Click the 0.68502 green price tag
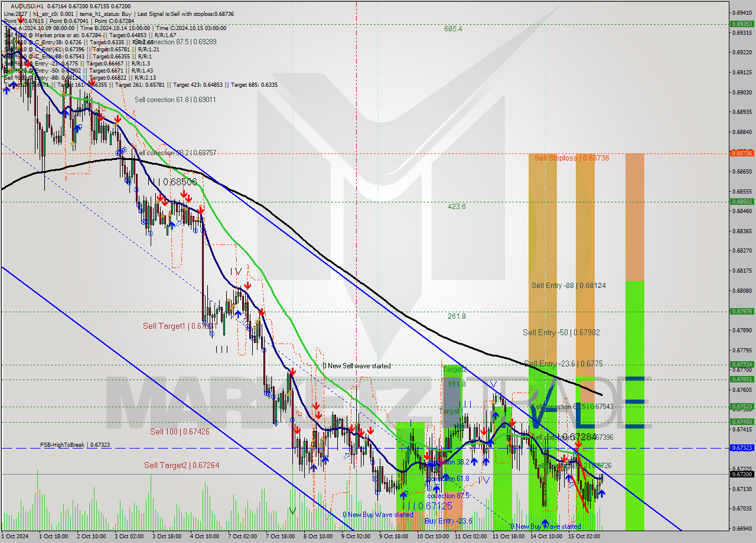 pyautogui.click(x=742, y=202)
